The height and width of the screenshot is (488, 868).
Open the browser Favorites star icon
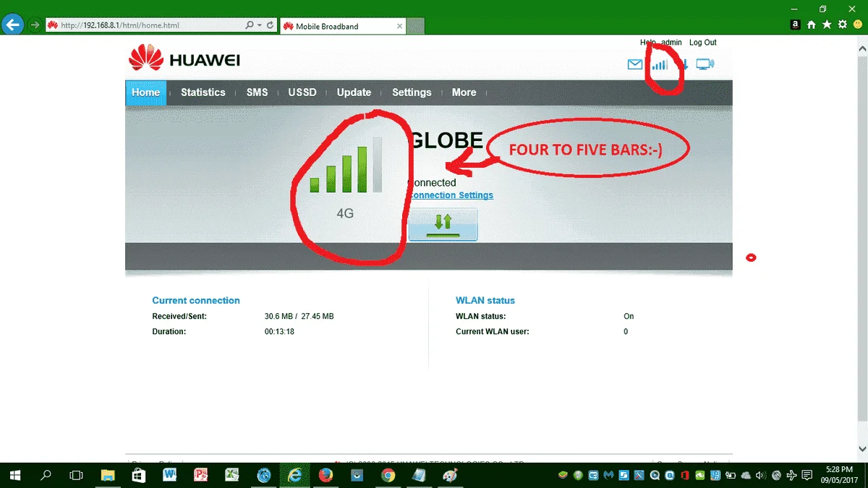click(827, 25)
